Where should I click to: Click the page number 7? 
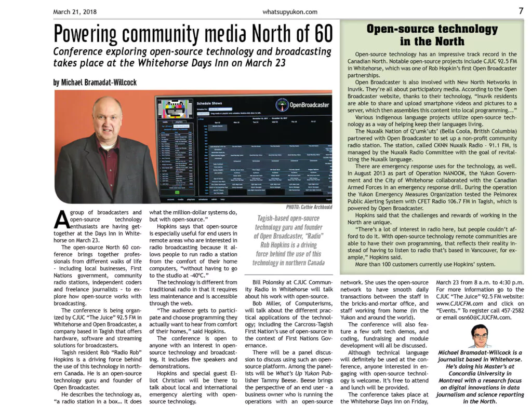tap(521, 11)
